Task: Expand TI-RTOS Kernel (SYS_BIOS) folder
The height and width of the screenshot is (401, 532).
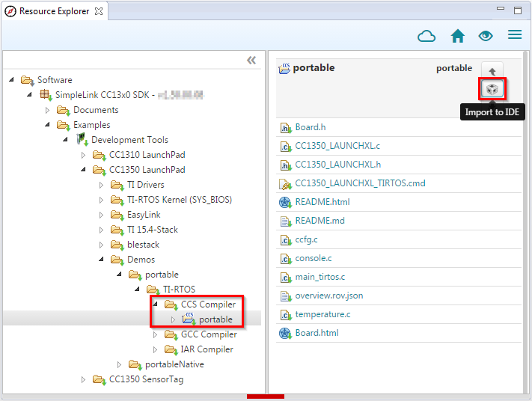Action: [x=101, y=200]
